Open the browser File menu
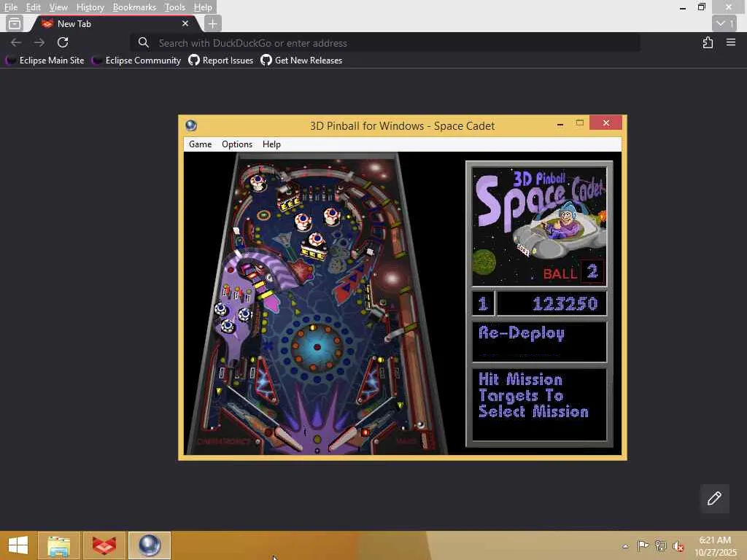 tap(10, 7)
